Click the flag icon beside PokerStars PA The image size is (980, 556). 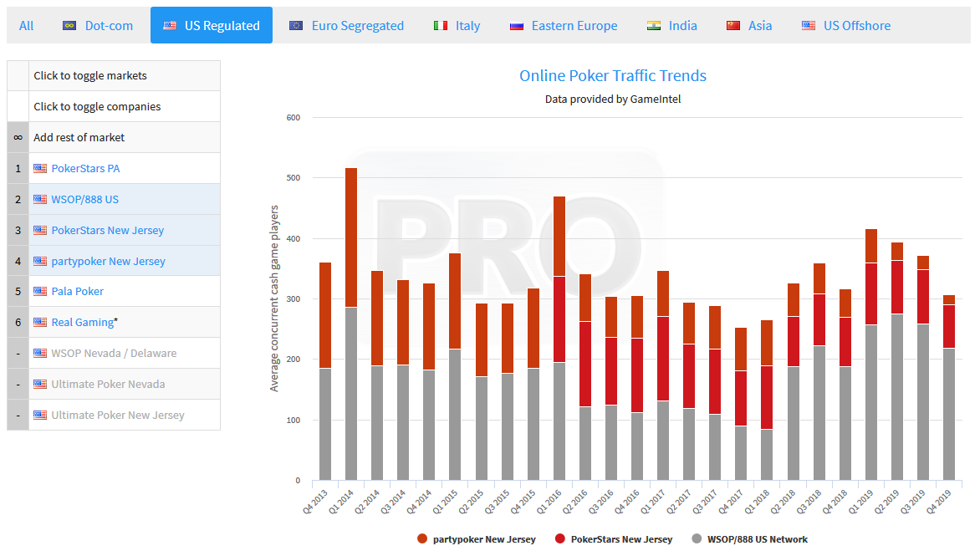(40, 169)
